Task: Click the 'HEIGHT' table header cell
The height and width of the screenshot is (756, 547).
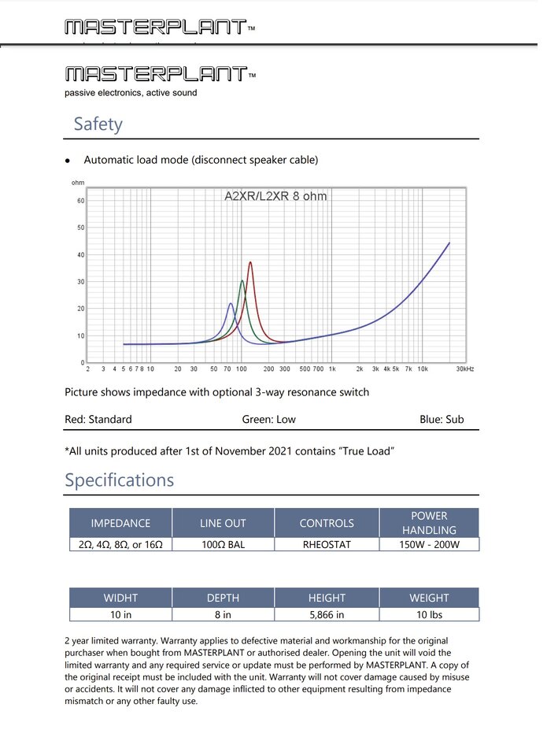Action: click(327, 598)
